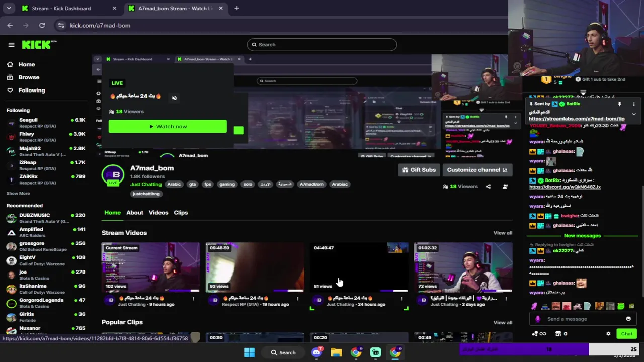Close the A7mad_bom Stream tab
644x362 pixels.
pos(220,8)
